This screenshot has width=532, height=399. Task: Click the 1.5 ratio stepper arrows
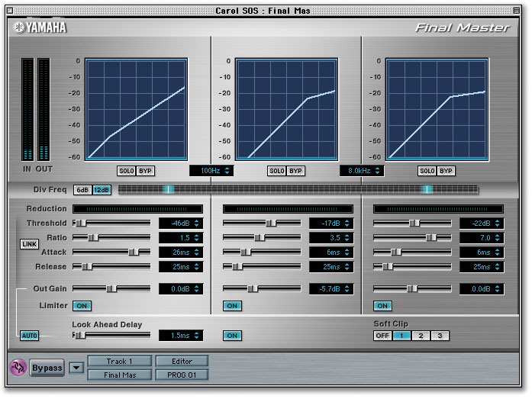coord(196,237)
